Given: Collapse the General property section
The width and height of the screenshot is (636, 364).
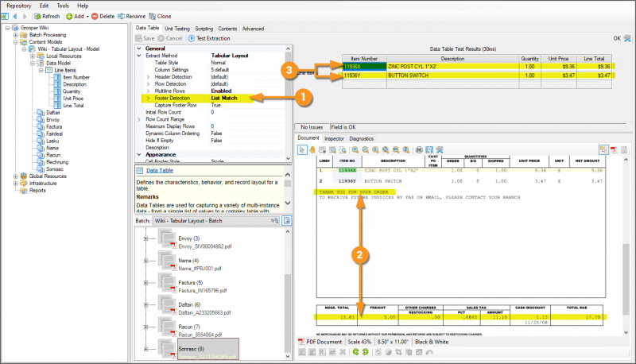Looking at the screenshot, I should tap(139, 48).
